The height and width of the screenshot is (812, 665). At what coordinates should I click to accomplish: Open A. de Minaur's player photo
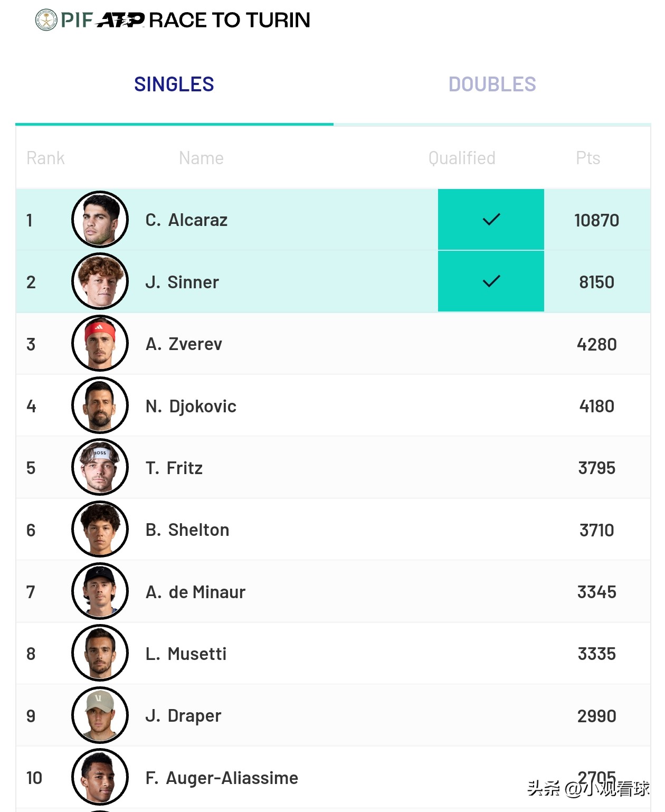(100, 591)
